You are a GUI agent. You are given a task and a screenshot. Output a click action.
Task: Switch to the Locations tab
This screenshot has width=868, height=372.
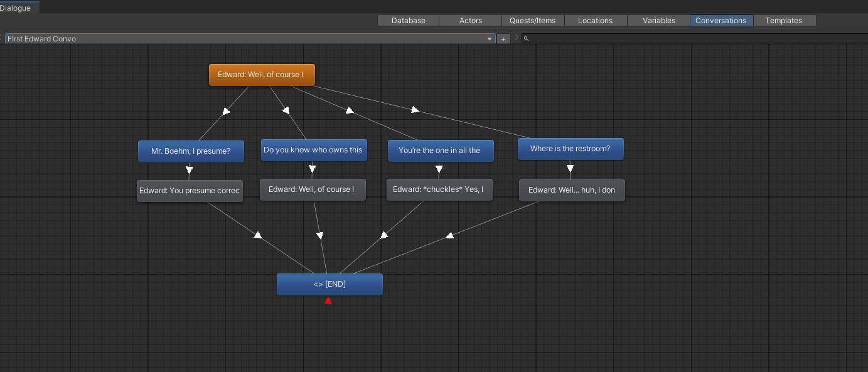(x=596, y=21)
